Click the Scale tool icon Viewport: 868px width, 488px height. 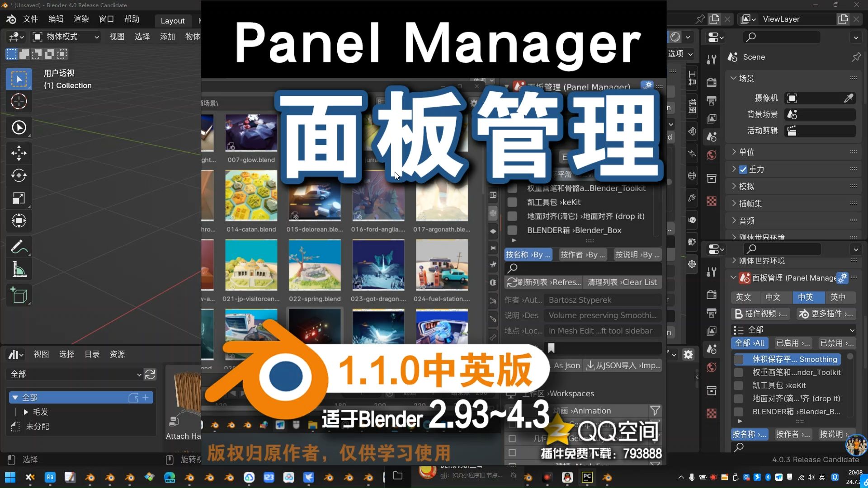click(19, 200)
